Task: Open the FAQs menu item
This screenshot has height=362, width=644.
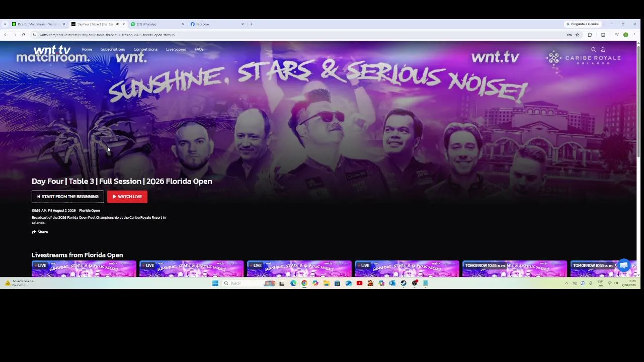Action: 199,49
